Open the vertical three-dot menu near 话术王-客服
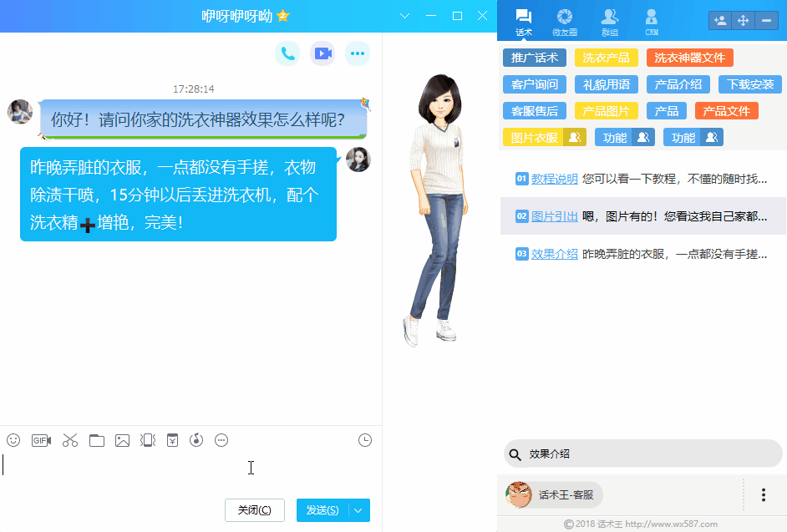Image resolution: width=787 pixels, height=532 pixels. pos(764,495)
